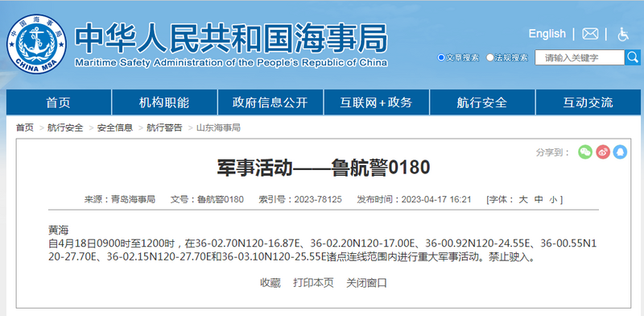Share to Weibo red icon
644x316 pixels.
[603, 152]
